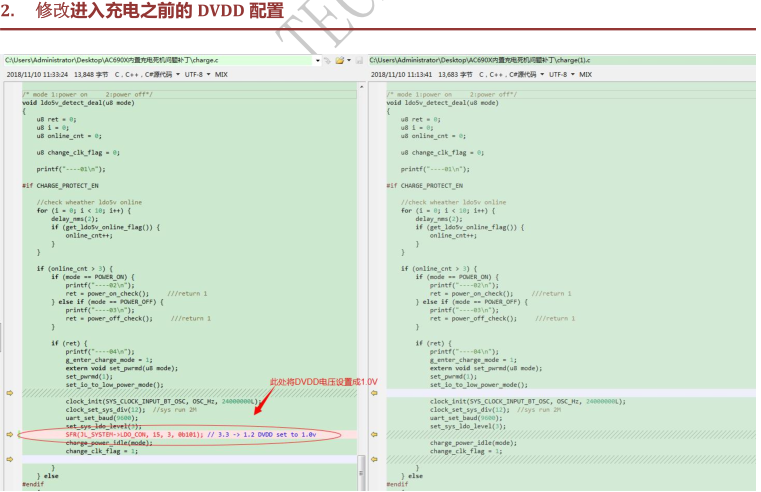Image resolution: width=761 pixels, height=492 pixels.
Task: Click '#if CHARGE_PROTECT_EN' in the left pane
Action: point(60,185)
